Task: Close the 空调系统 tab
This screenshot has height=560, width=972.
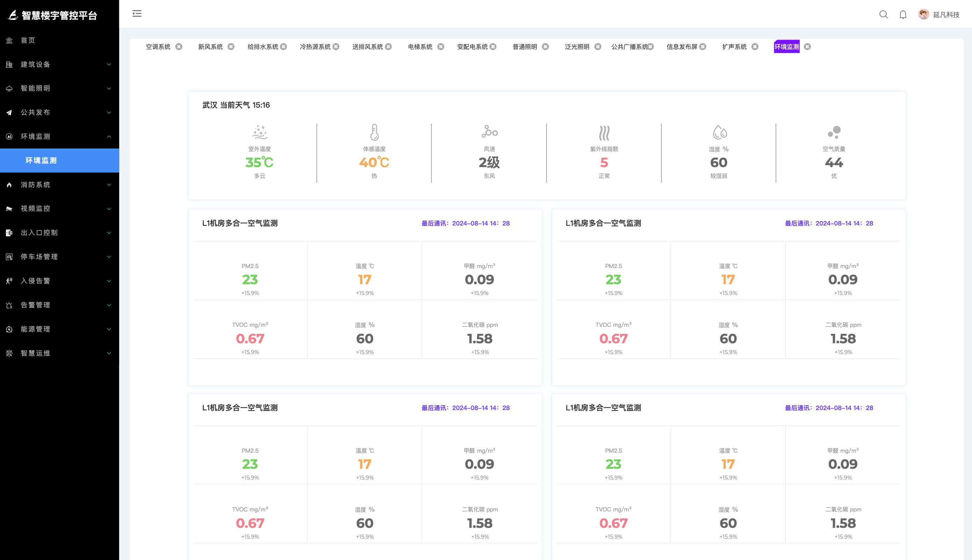Action: pyautogui.click(x=179, y=46)
